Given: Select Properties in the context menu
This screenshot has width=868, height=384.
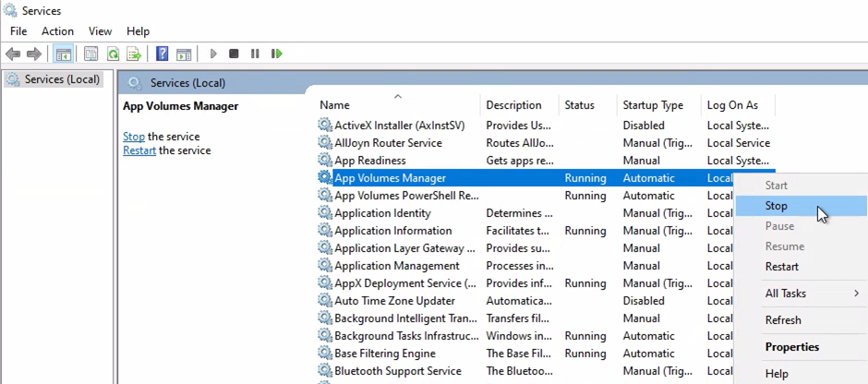Looking at the screenshot, I should (791, 347).
